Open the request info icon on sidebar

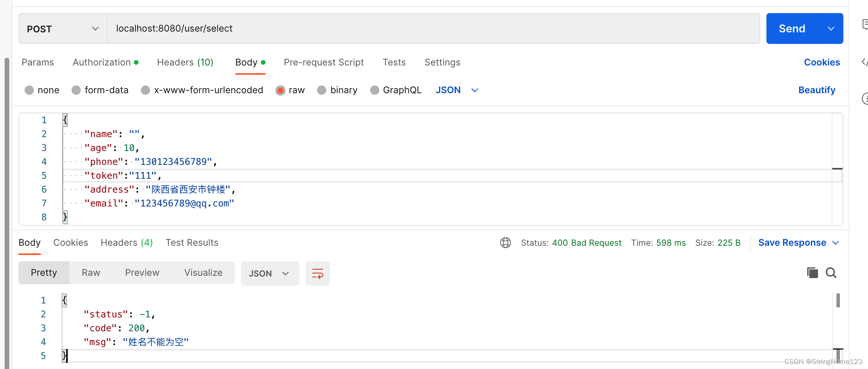tap(865, 99)
